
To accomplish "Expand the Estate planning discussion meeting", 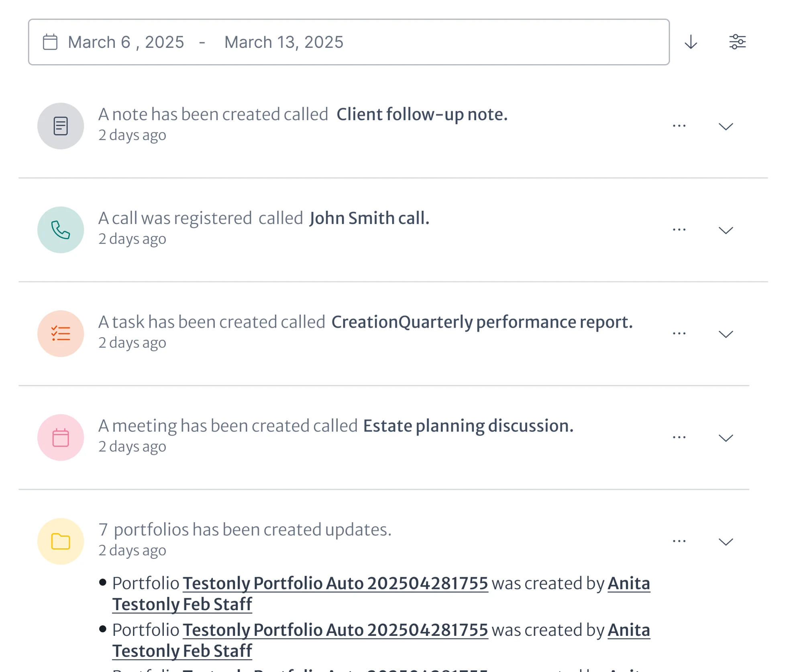I will (726, 438).
